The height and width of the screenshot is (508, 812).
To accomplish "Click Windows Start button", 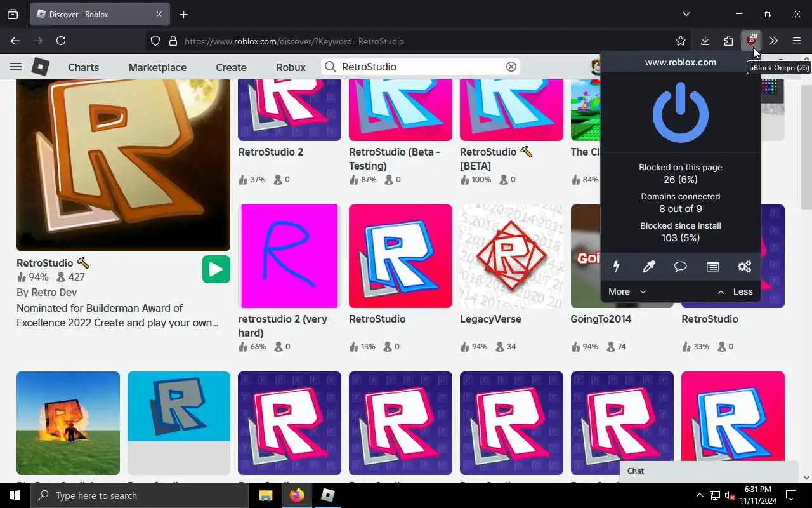I will tap(15, 495).
